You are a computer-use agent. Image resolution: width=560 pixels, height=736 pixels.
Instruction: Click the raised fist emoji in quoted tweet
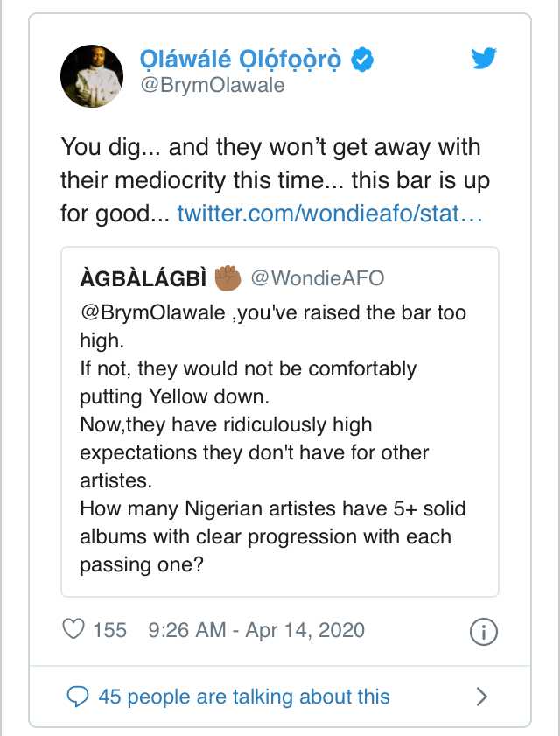click(x=228, y=277)
